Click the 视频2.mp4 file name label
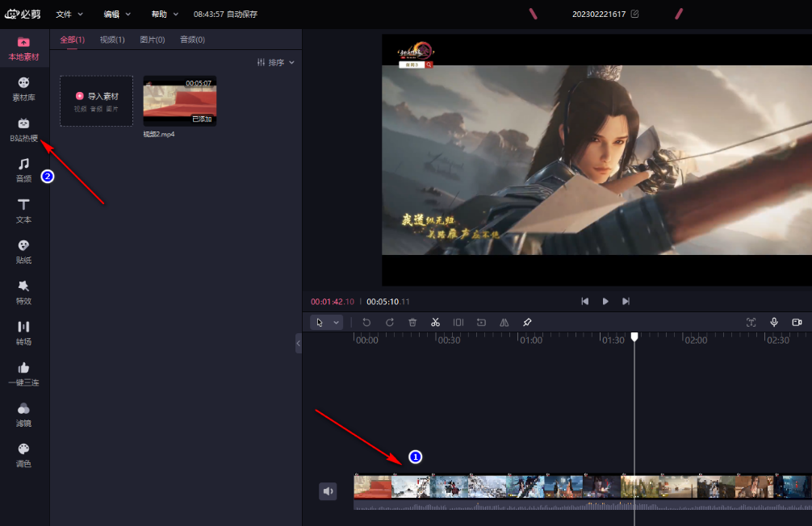The height and width of the screenshot is (526, 812). [x=159, y=134]
